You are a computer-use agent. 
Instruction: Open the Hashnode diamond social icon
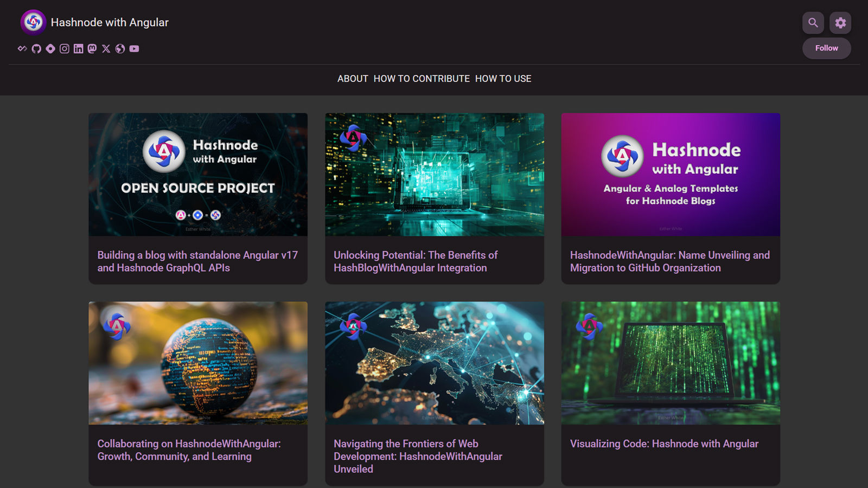[50, 49]
